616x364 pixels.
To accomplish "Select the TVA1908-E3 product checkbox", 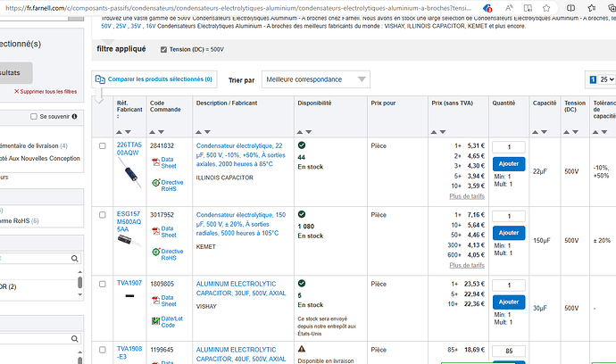I will (x=103, y=350).
